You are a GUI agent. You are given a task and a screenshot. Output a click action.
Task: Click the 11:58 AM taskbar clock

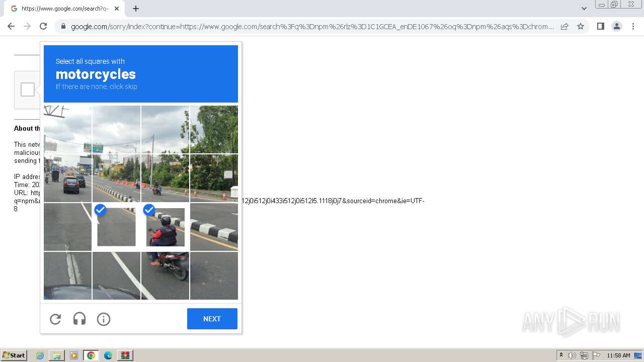618,355
